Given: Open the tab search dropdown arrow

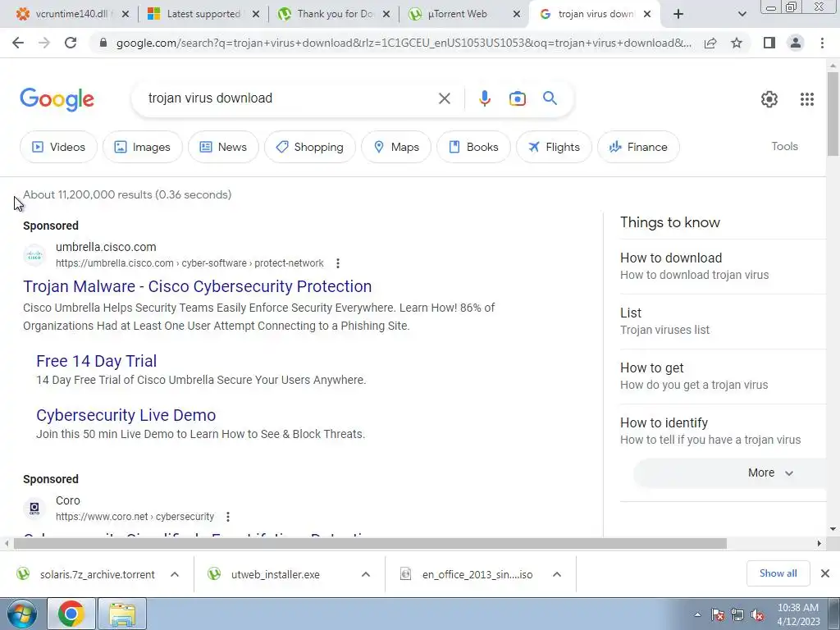Looking at the screenshot, I should [742, 14].
